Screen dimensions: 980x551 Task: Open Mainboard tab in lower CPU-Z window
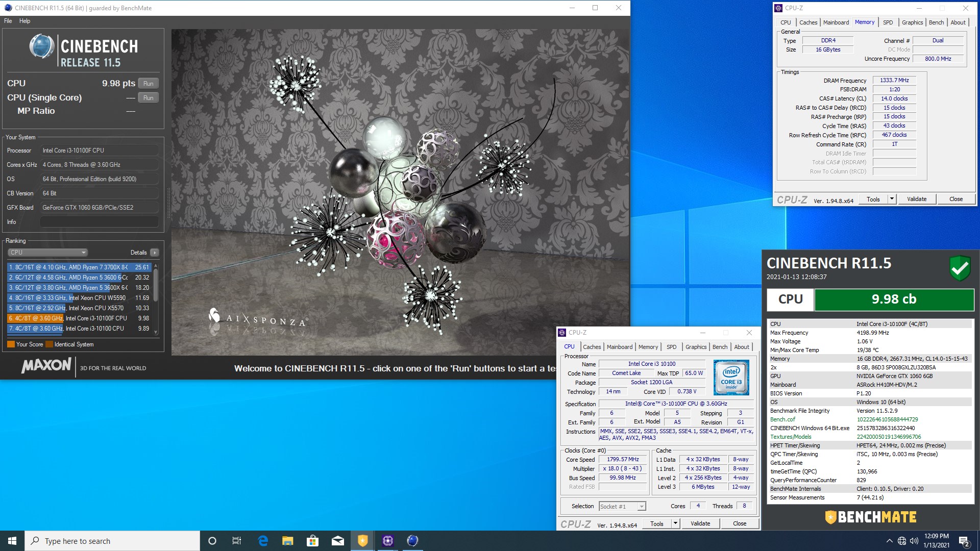point(620,347)
